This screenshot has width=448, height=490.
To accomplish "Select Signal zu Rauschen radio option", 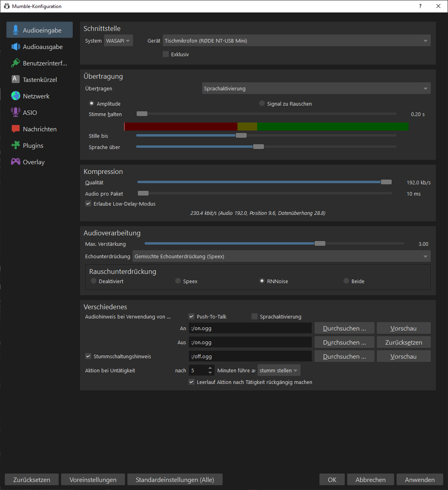I will pyautogui.click(x=262, y=104).
